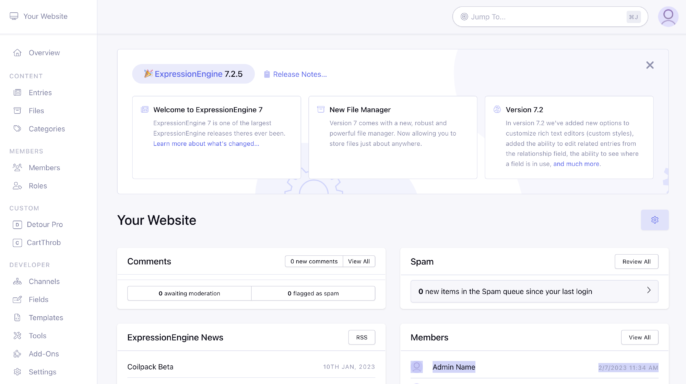Open the Your Website site switcher
This screenshot has height=384, width=686.
38,16
